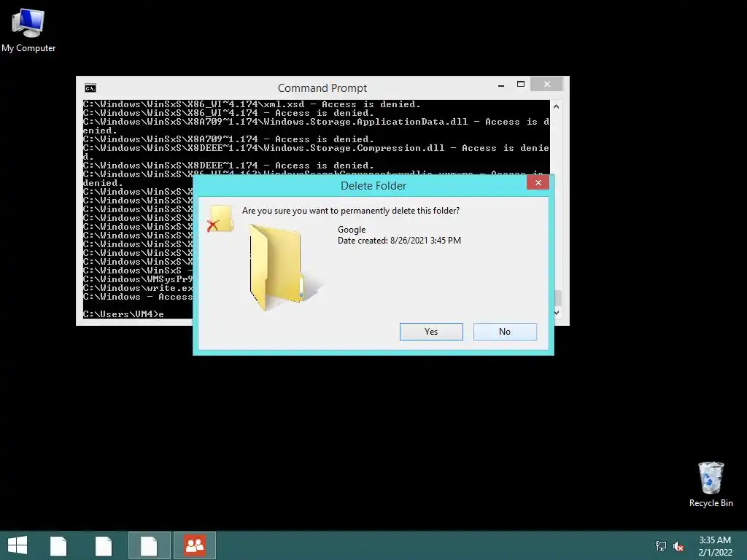Click the C:\Users\VM4> prompt line
Viewport: 747px width, 560px height.
pyautogui.click(x=123, y=314)
